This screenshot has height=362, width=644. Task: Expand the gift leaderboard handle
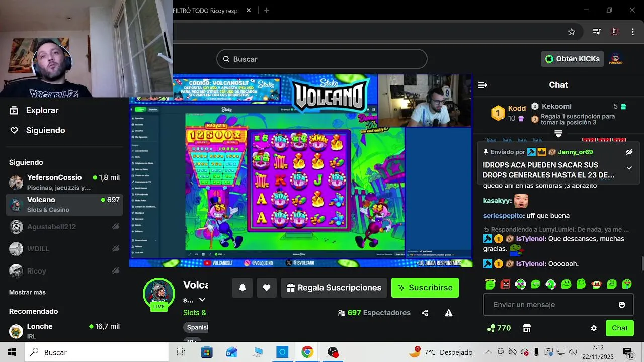[x=558, y=134]
